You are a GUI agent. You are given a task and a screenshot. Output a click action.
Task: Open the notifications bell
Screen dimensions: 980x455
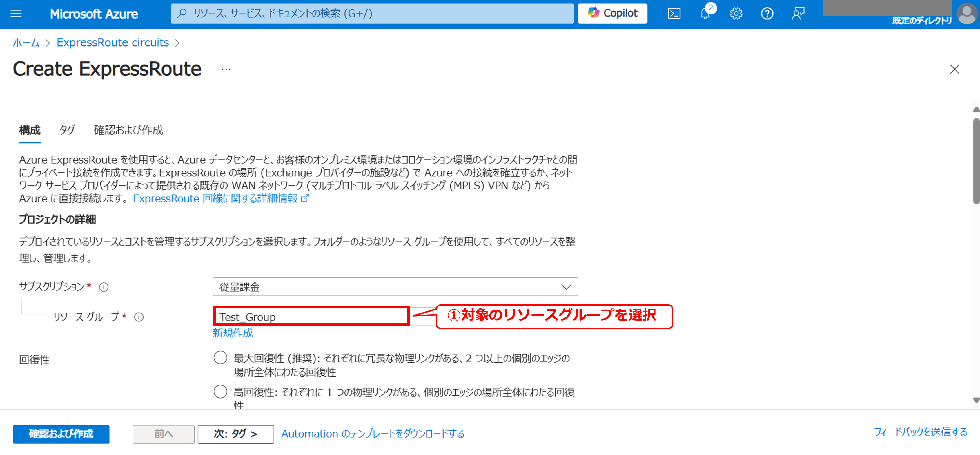(705, 14)
